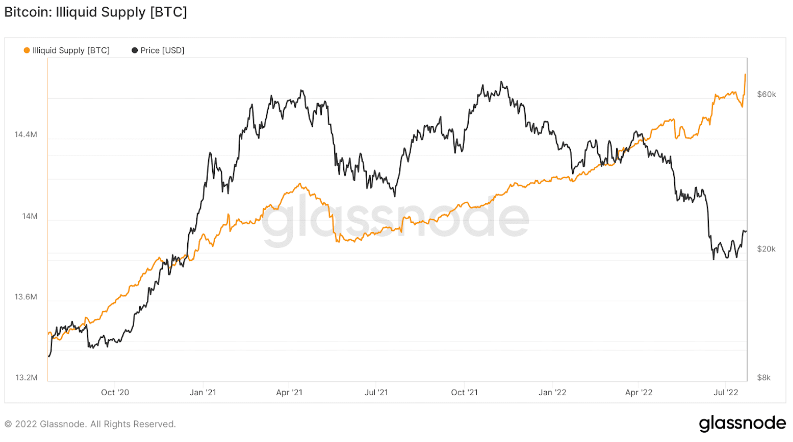Click the 14.4M left axis label

27,133
